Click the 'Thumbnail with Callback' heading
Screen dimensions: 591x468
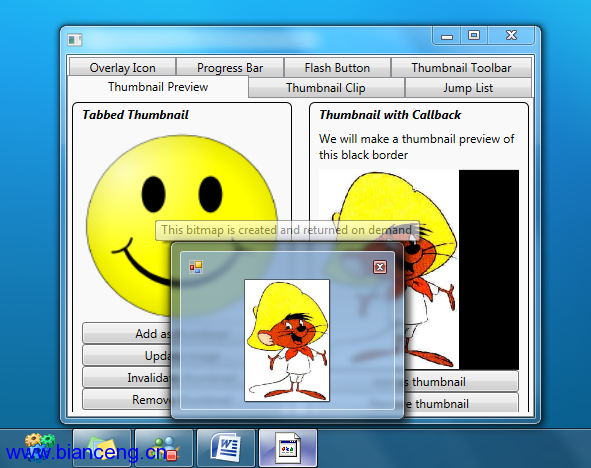click(x=390, y=115)
